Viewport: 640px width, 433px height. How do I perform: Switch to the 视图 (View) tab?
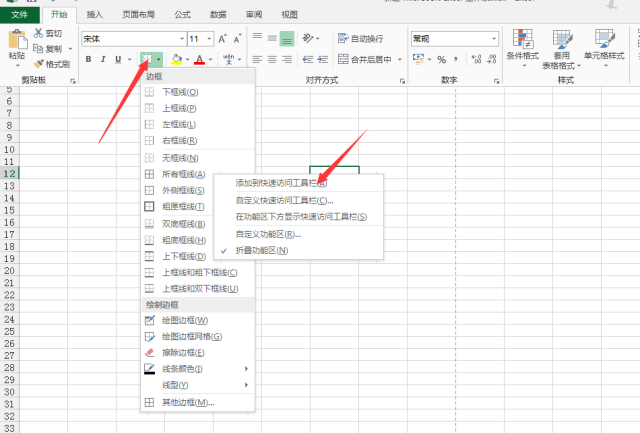coord(289,15)
